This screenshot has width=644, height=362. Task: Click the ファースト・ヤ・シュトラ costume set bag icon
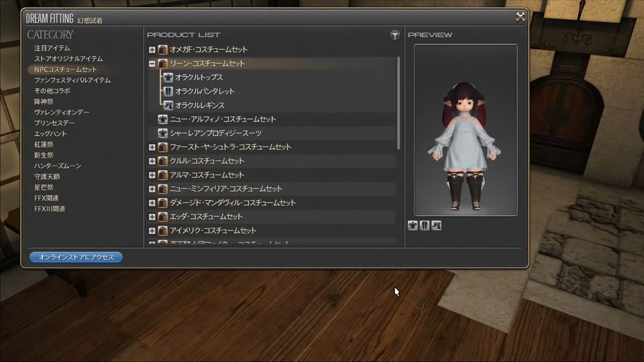(163, 147)
